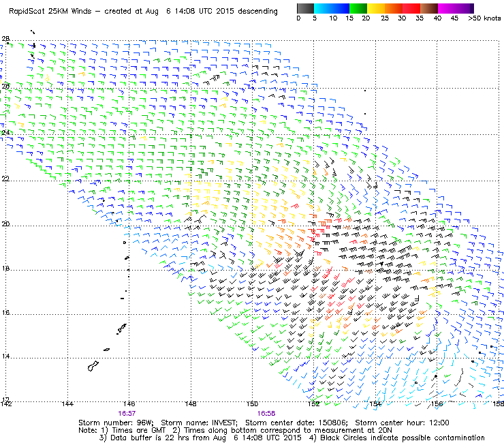504x443 pixels.
Task: Select the blue 10-15 knots legend segment
Action: click(341, 8)
